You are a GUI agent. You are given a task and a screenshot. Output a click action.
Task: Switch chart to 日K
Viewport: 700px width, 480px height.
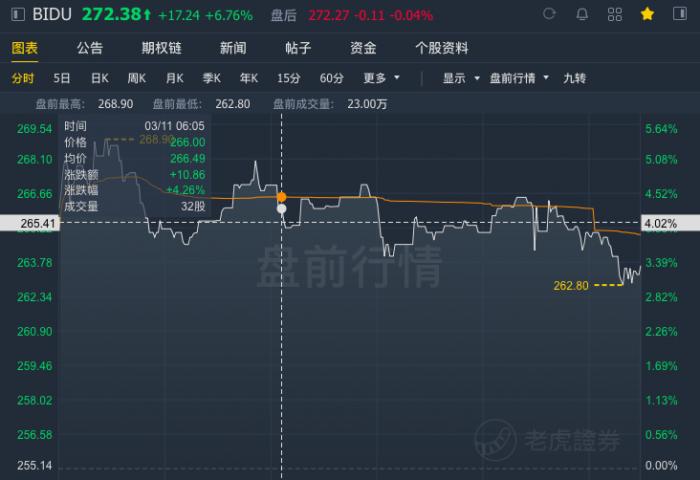tap(99, 78)
